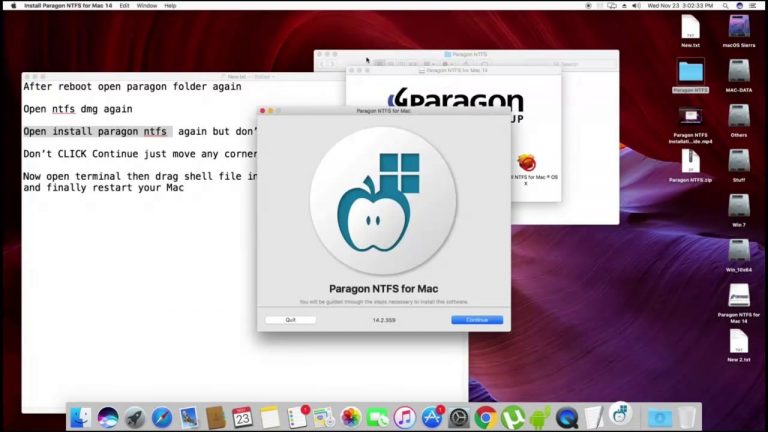This screenshot has height=432, width=768.
Task: Open the Help menu
Action: 170,5
